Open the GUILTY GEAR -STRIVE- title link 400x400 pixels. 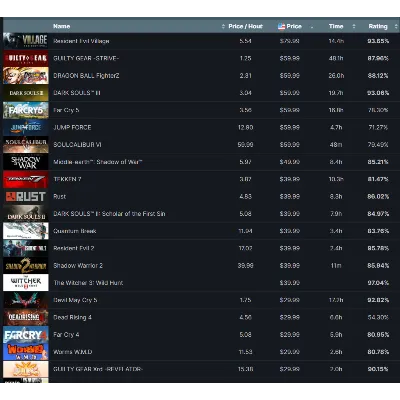click(x=86, y=58)
